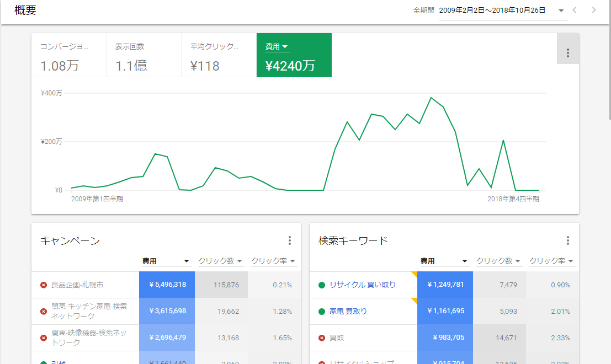Go to the next date range
This screenshot has height=364, width=611.
tap(593, 10)
